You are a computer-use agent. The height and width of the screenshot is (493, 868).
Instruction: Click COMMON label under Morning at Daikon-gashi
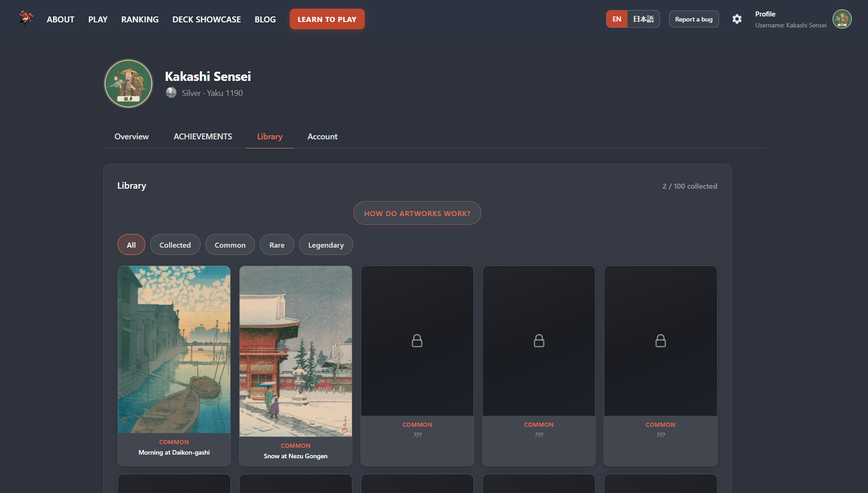tap(174, 442)
